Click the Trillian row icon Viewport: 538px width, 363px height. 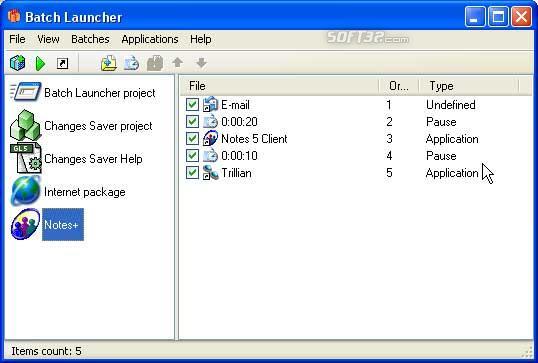tap(210, 173)
